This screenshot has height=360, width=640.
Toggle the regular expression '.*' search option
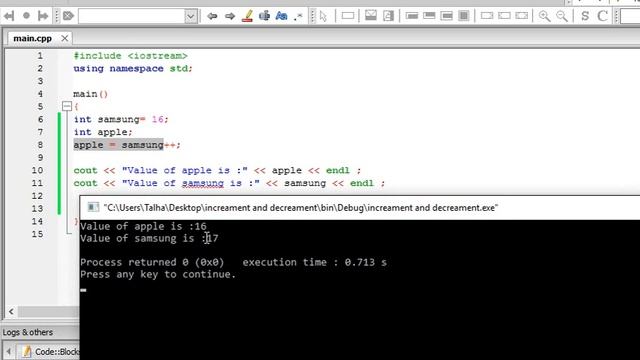(x=299, y=16)
